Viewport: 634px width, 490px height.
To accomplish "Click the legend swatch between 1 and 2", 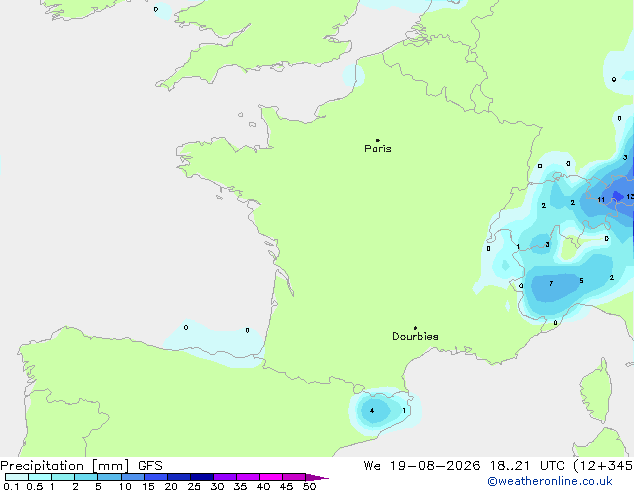I will pos(63,477).
